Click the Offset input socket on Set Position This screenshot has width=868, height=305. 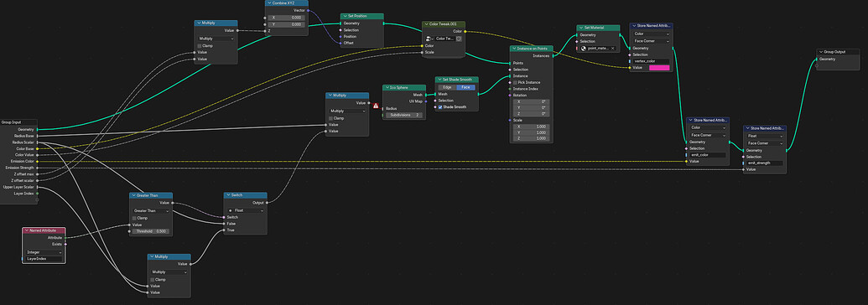(x=340, y=43)
